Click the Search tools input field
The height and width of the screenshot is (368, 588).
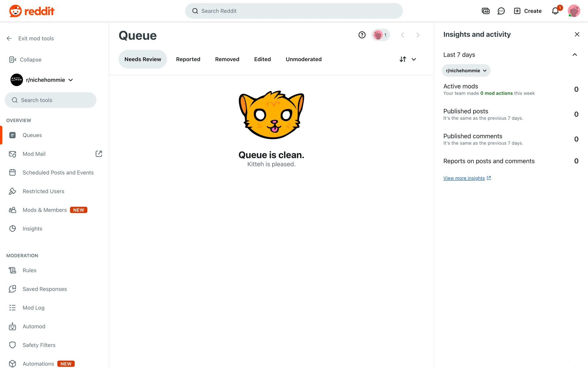point(51,100)
